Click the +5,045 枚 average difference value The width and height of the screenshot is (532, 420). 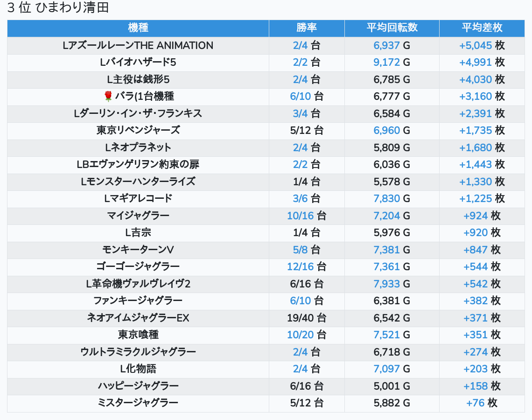click(x=482, y=46)
